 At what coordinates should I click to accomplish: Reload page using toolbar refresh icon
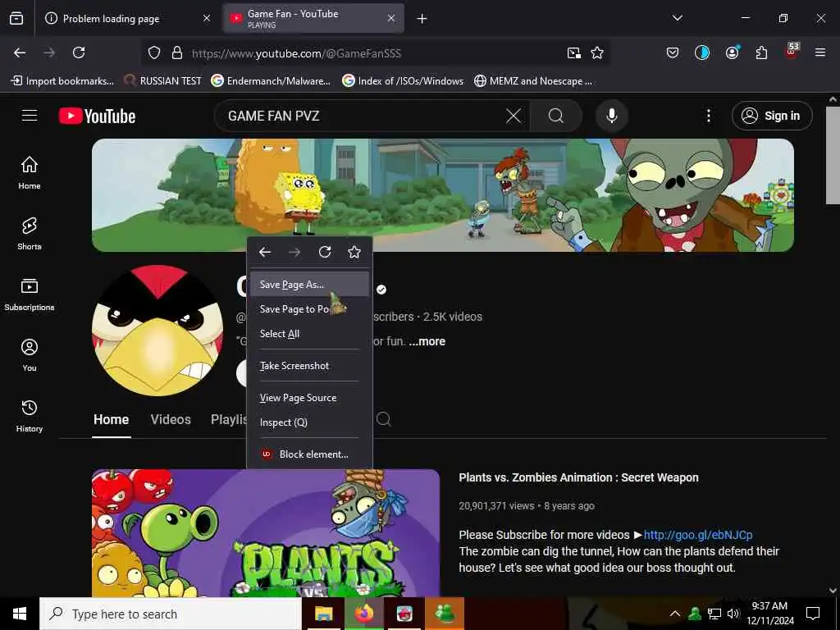[79, 52]
